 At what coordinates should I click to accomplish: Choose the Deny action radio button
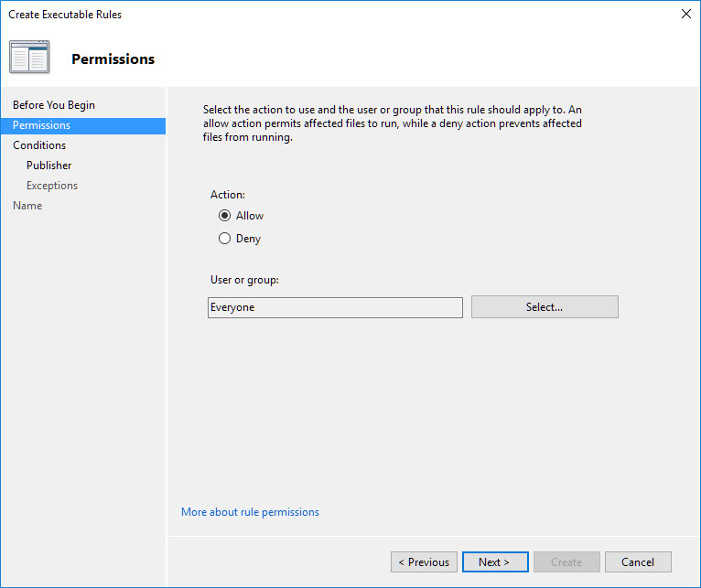pyautogui.click(x=225, y=239)
